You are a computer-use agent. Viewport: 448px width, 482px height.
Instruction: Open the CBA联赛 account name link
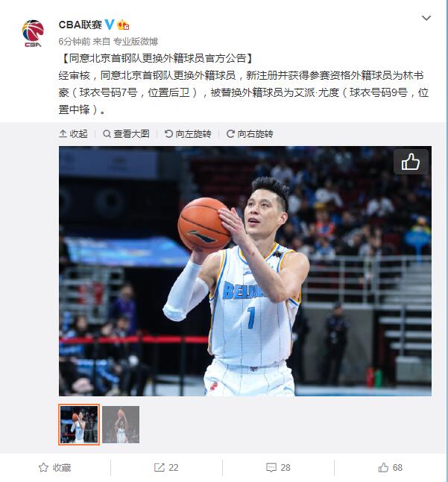tap(81, 25)
